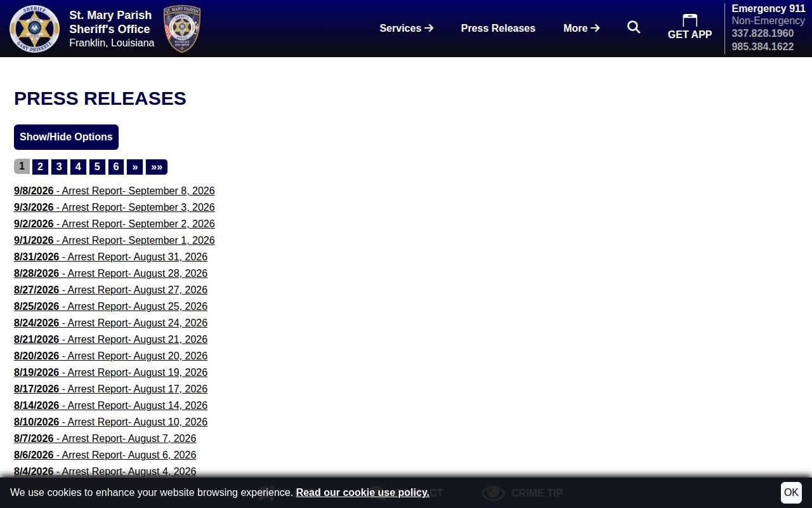This screenshot has height=508, width=812.
Task: Open Arrest Report August 31, 2026
Action: coord(110,257)
